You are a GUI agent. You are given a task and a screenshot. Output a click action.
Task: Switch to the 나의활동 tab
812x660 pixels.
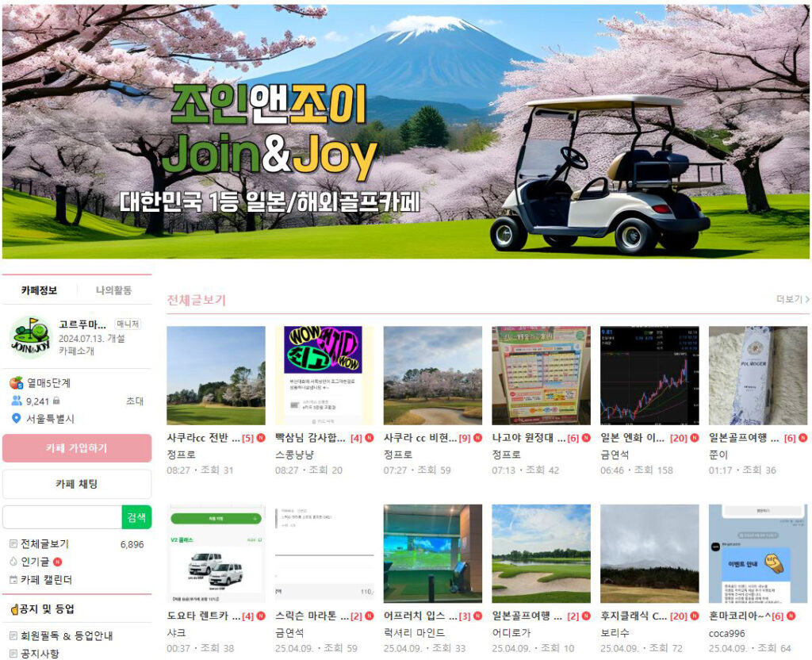113,290
